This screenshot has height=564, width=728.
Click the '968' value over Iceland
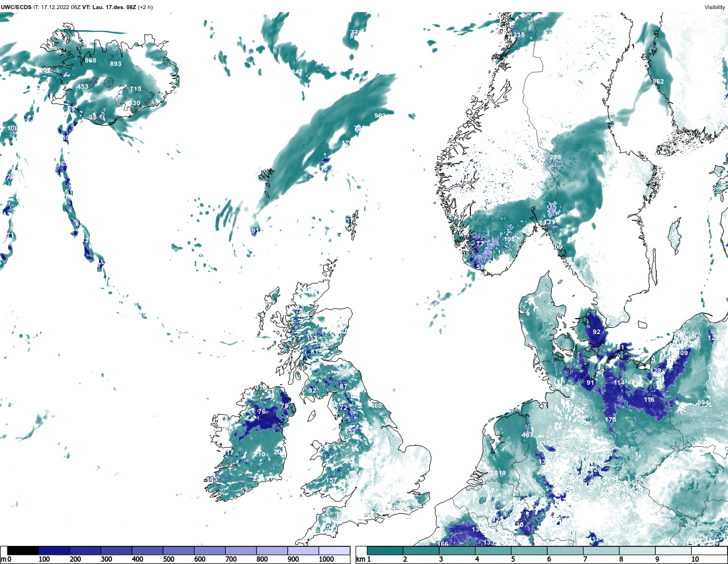[x=90, y=60]
